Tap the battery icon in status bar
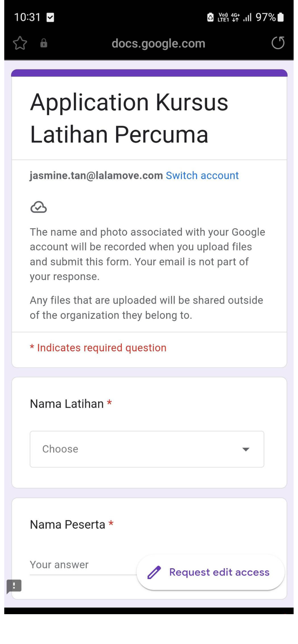The height and width of the screenshot is (644, 298). click(x=281, y=17)
